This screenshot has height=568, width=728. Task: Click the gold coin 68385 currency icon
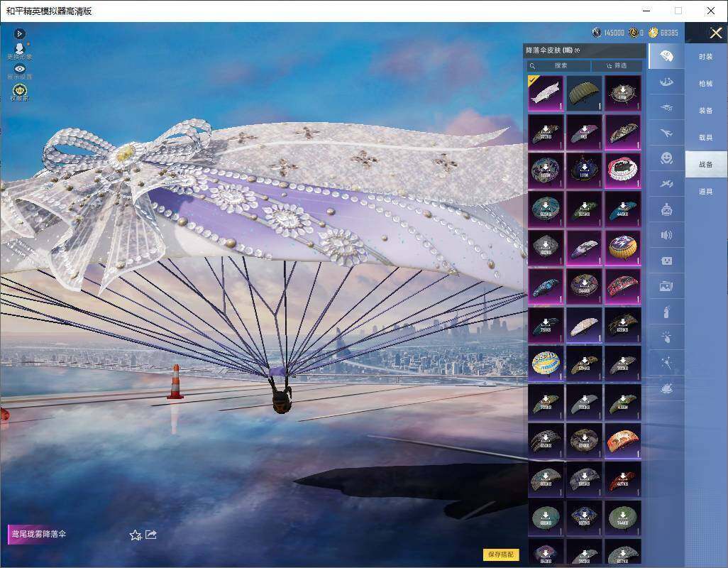coord(653,33)
